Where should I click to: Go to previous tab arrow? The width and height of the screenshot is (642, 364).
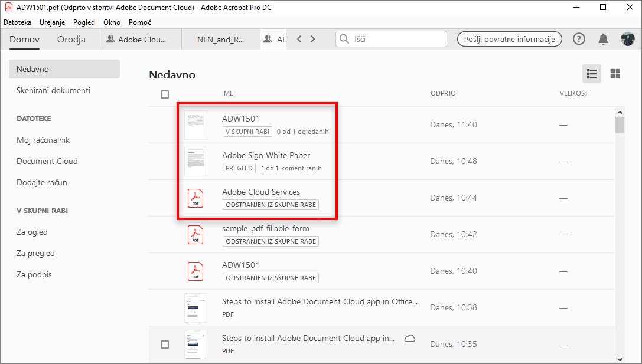299,39
